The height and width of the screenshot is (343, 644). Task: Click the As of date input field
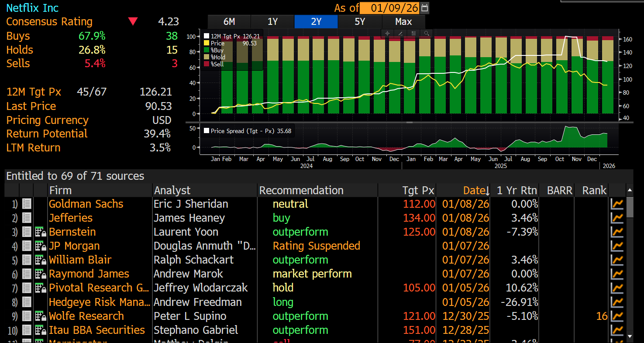(389, 8)
